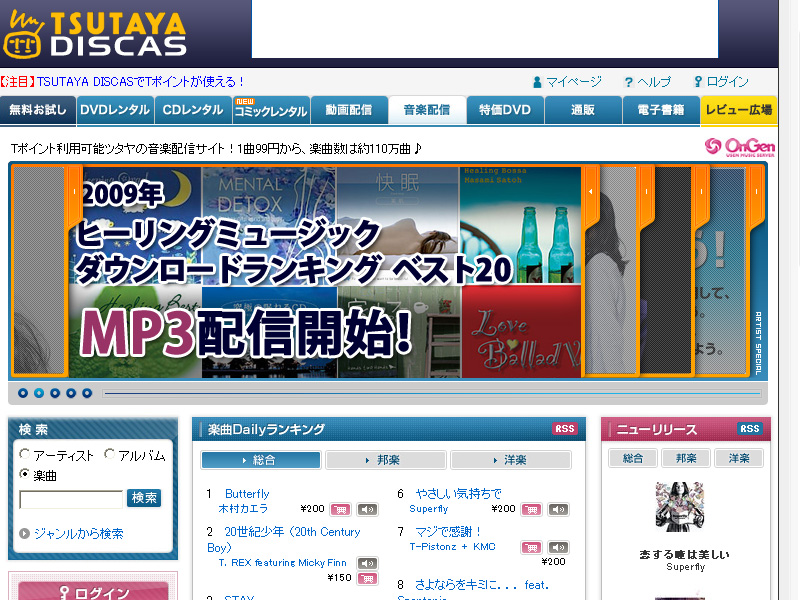Select the アルバム search radio button
The width and height of the screenshot is (800, 600).
pyautogui.click(x=109, y=454)
